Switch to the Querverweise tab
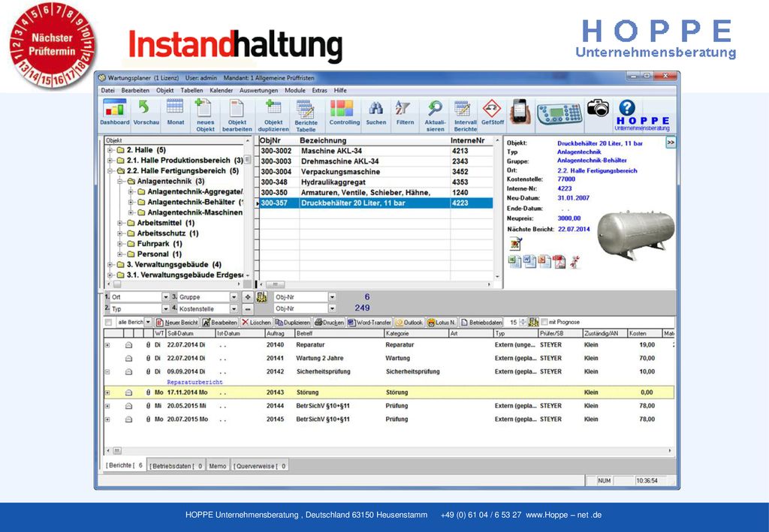The width and height of the screenshot is (769, 532). coord(259,466)
